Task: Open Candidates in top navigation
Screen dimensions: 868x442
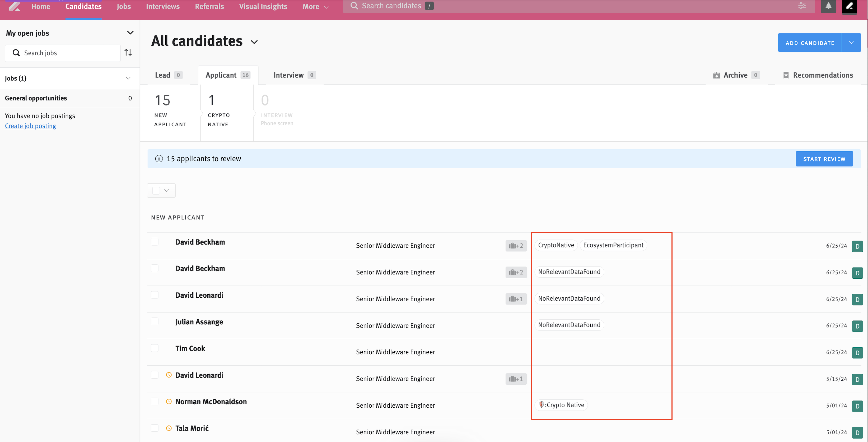Action: point(83,6)
